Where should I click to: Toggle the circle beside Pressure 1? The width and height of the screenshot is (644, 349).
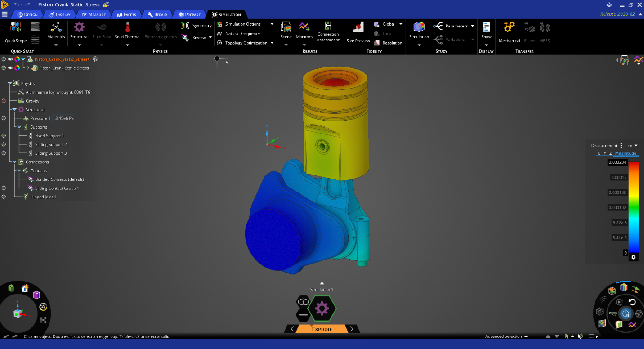pos(4,118)
